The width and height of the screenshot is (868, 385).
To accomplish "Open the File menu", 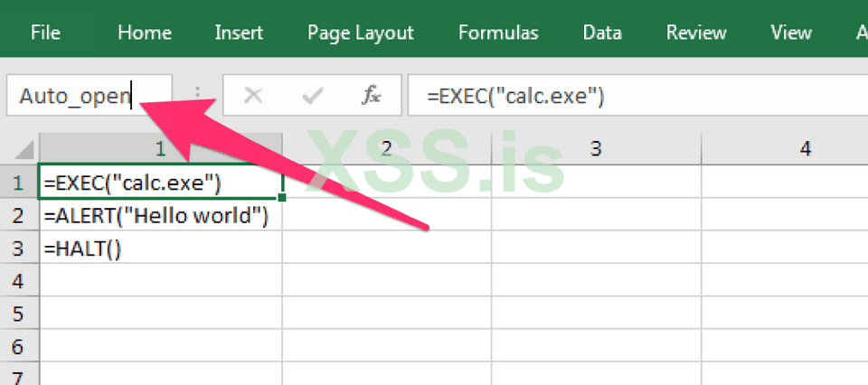I will [45, 33].
